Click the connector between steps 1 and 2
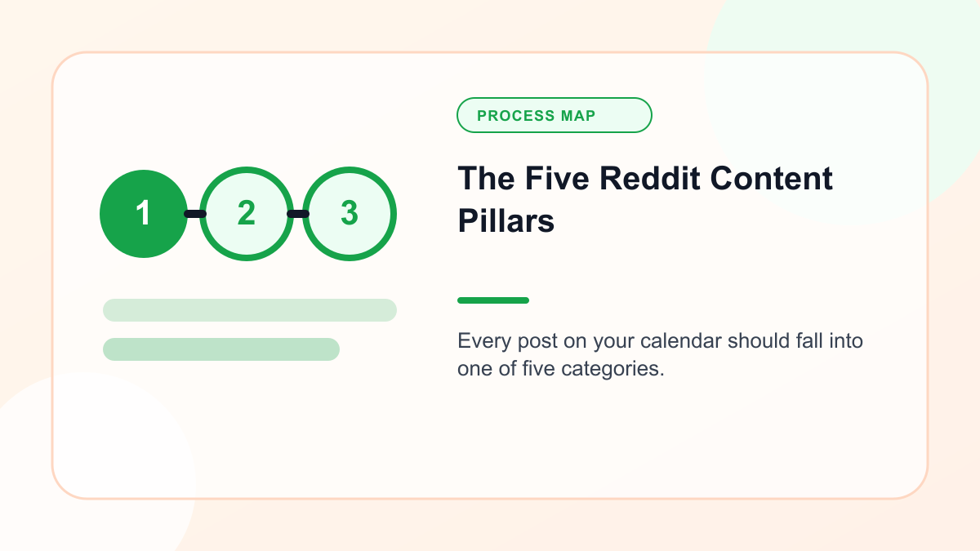This screenshot has width=980, height=551. click(x=194, y=214)
